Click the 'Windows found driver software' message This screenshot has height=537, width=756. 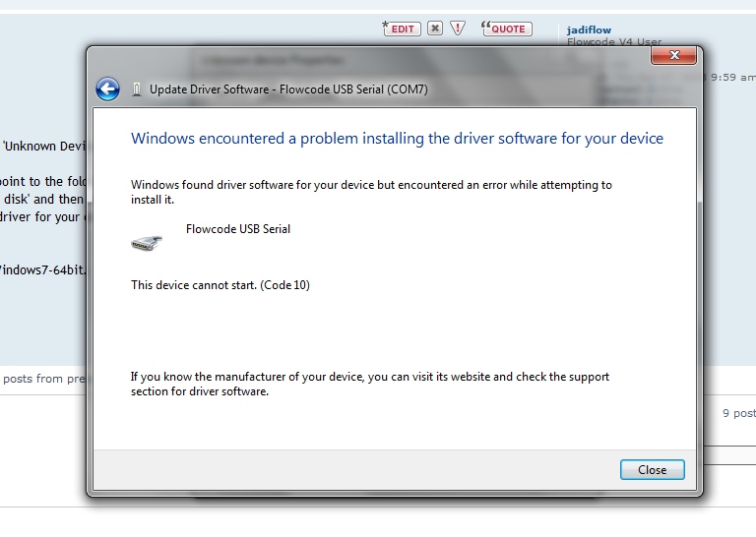(371, 192)
